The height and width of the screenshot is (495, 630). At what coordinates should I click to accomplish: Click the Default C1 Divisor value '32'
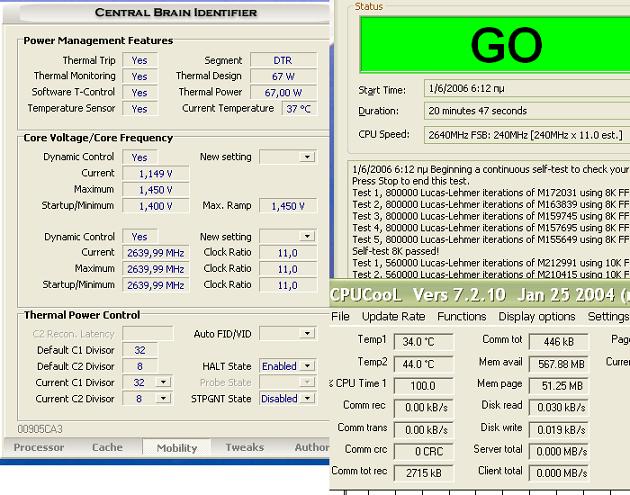point(139,350)
